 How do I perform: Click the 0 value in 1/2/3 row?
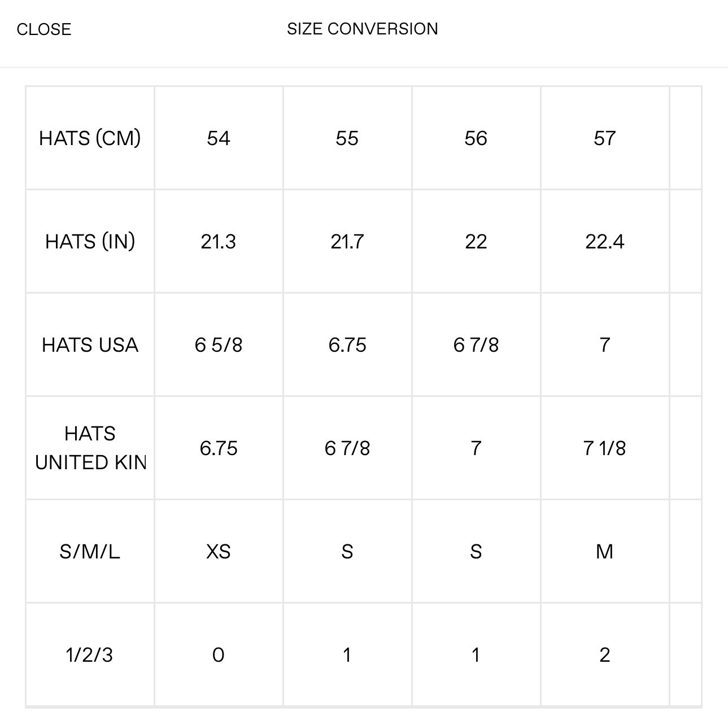click(x=219, y=655)
